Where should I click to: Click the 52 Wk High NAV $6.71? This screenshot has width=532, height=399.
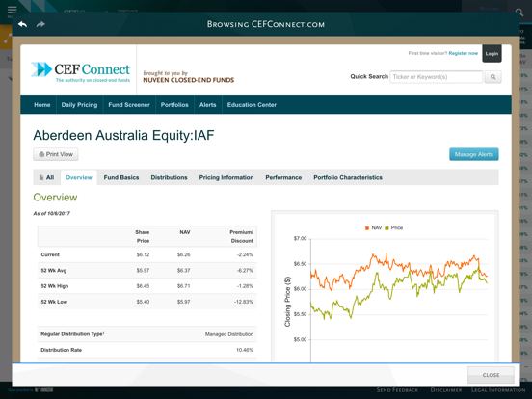coord(183,286)
